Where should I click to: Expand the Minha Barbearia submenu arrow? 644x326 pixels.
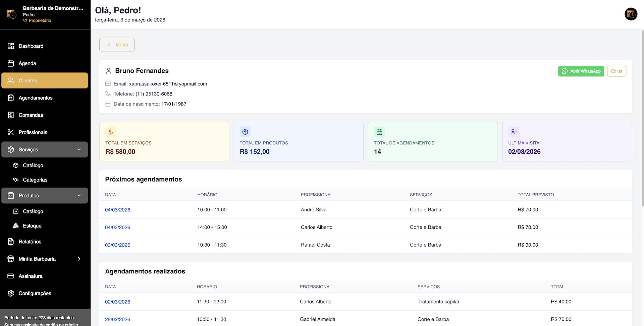pos(79,259)
